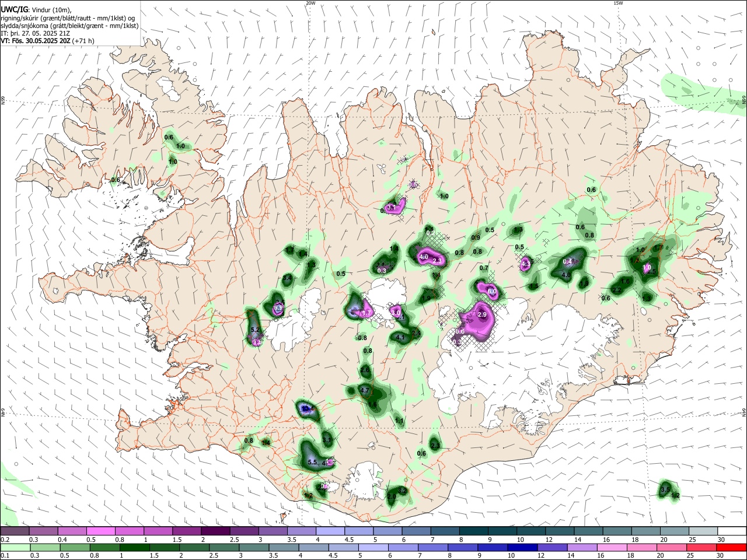
Task: Click the 6.0 snow value on the map
Action: pyautogui.click(x=492, y=291)
